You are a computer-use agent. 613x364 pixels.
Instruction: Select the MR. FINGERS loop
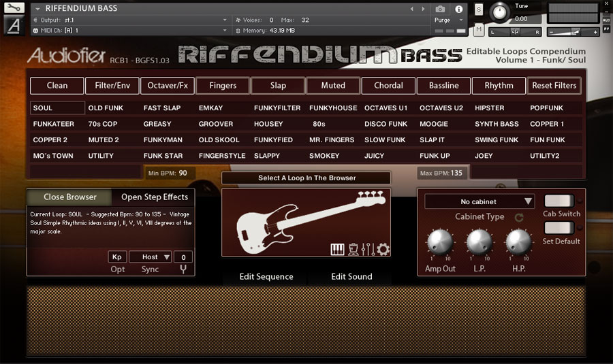click(x=332, y=140)
